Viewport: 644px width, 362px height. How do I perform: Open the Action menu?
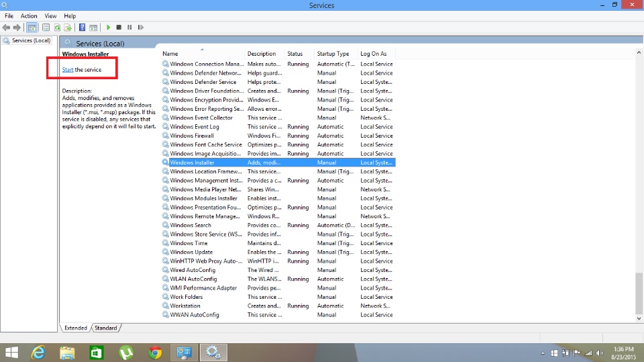[29, 16]
